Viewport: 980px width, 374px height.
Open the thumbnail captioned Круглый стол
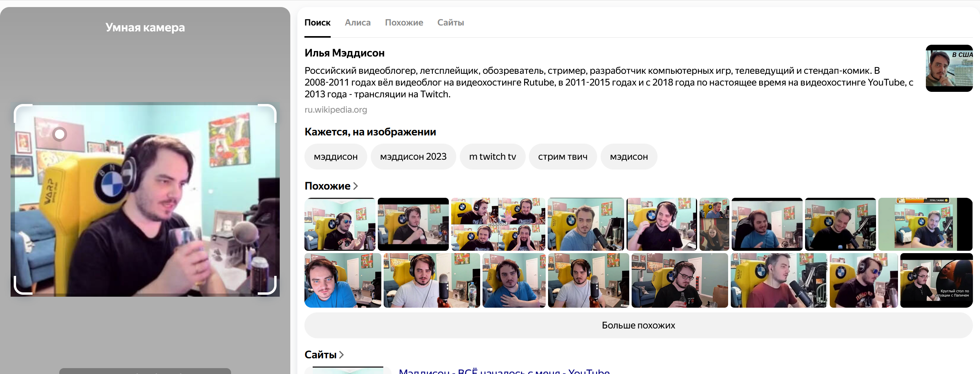pos(936,280)
